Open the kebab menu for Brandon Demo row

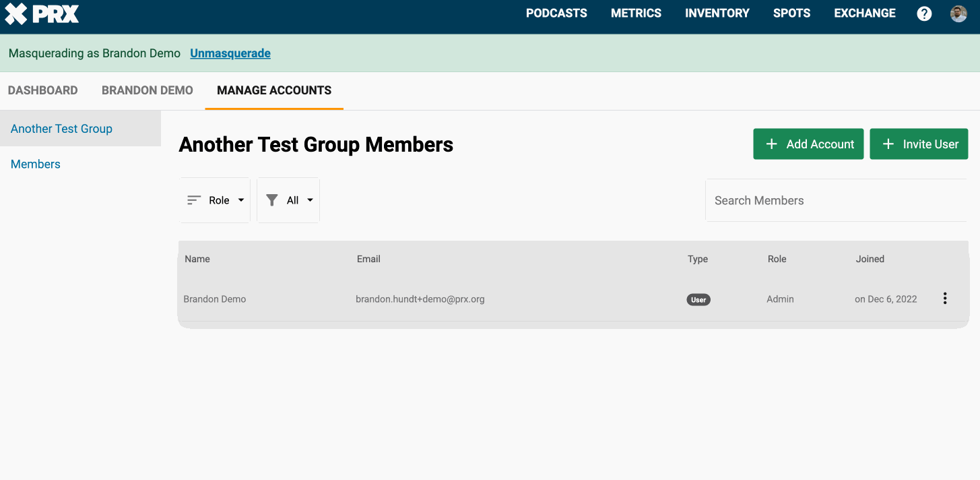pyautogui.click(x=945, y=297)
